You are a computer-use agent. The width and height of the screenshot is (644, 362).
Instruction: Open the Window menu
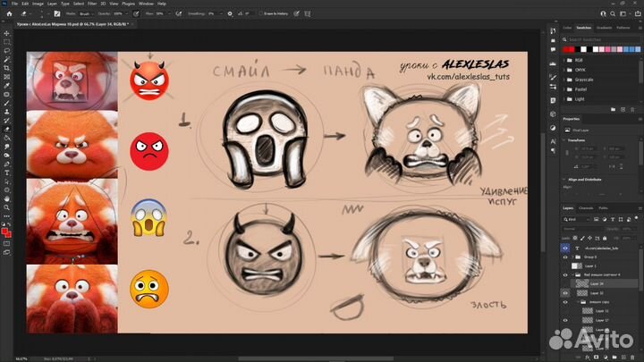tap(146, 4)
